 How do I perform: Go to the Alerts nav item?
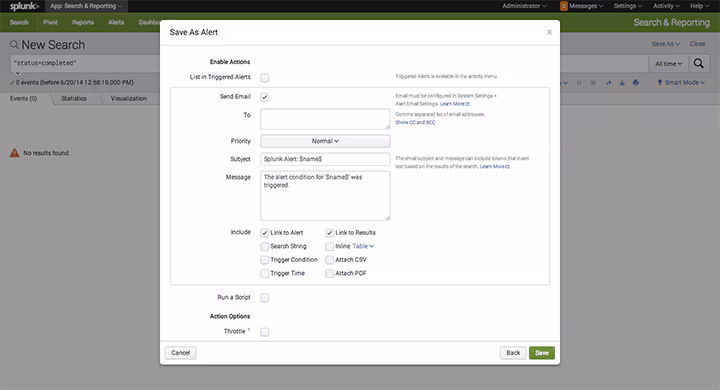pyautogui.click(x=116, y=23)
